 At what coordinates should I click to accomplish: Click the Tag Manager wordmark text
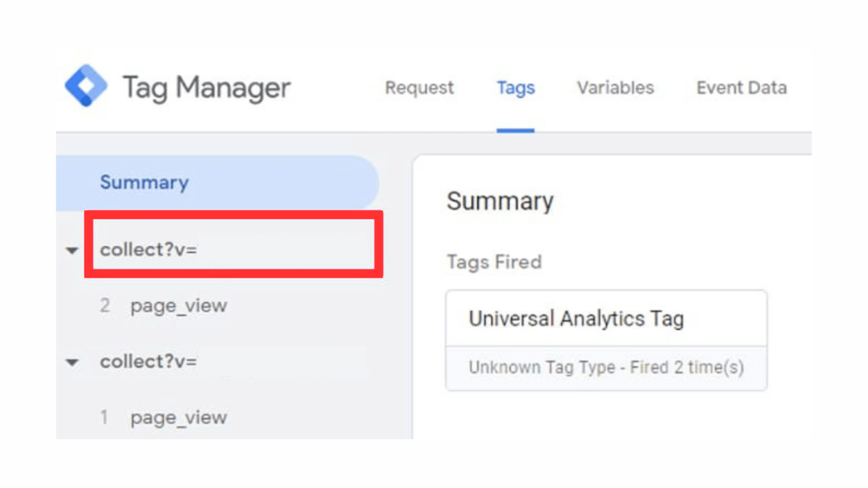pos(207,88)
